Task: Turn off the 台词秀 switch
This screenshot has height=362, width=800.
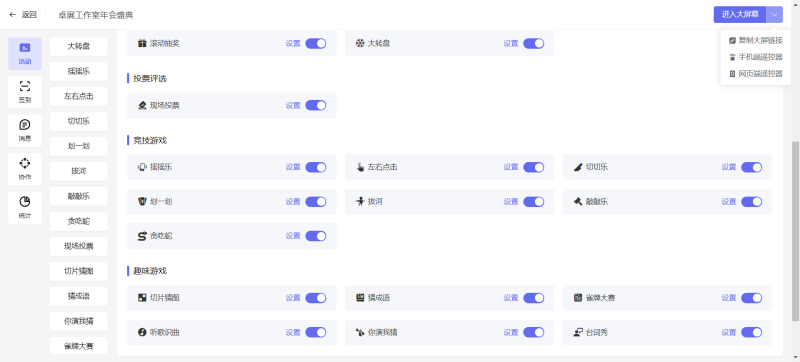Action: pyautogui.click(x=752, y=332)
